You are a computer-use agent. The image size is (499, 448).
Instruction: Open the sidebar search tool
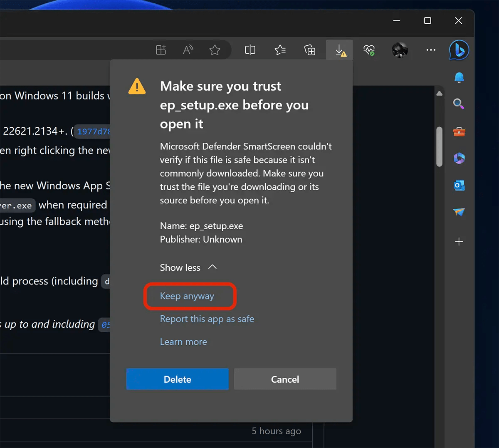click(459, 104)
